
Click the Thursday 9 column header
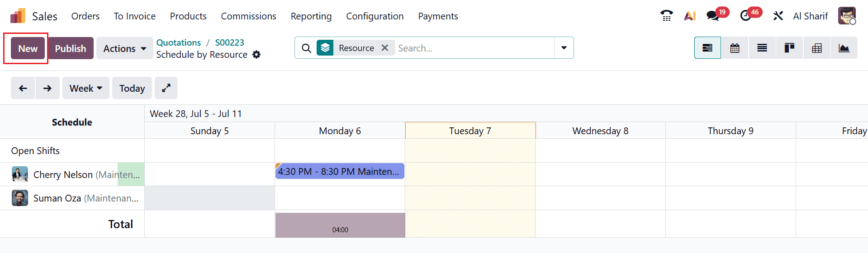coord(730,131)
